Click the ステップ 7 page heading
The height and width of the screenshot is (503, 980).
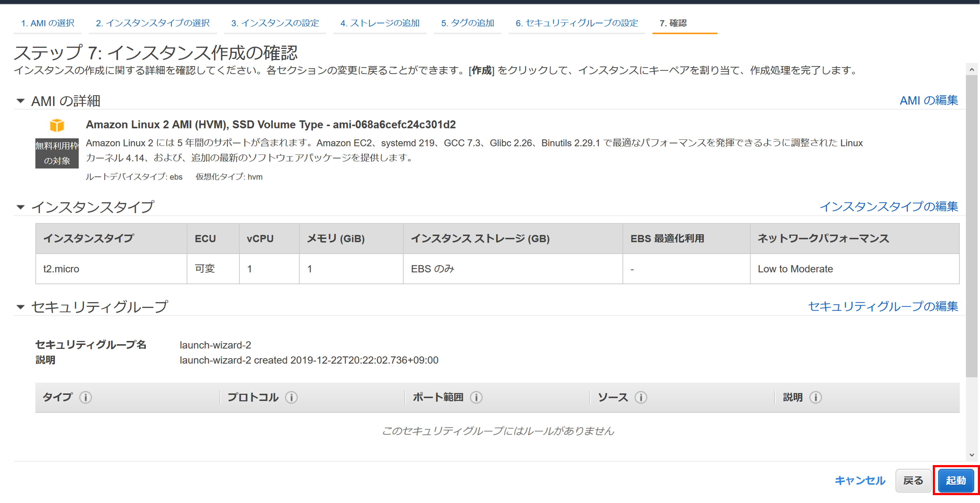(156, 53)
